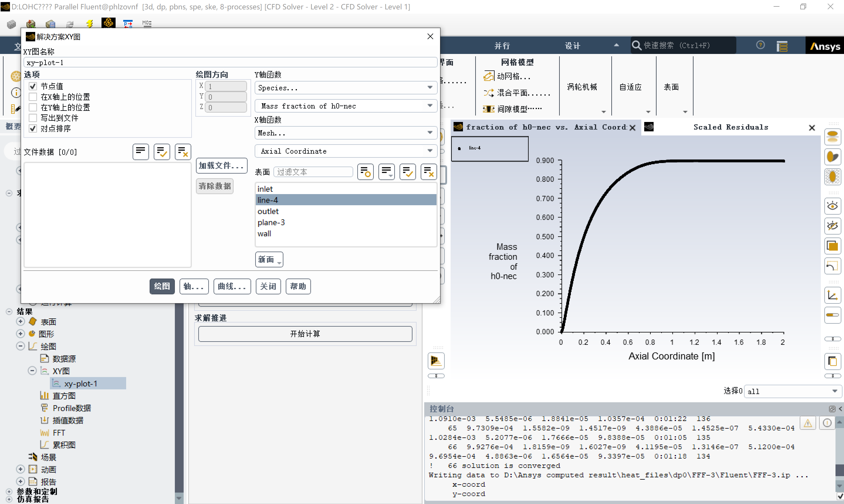The width and height of the screenshot is (844, 504).
Task: Click the 曲线... curves button
Action: (232, 286)
